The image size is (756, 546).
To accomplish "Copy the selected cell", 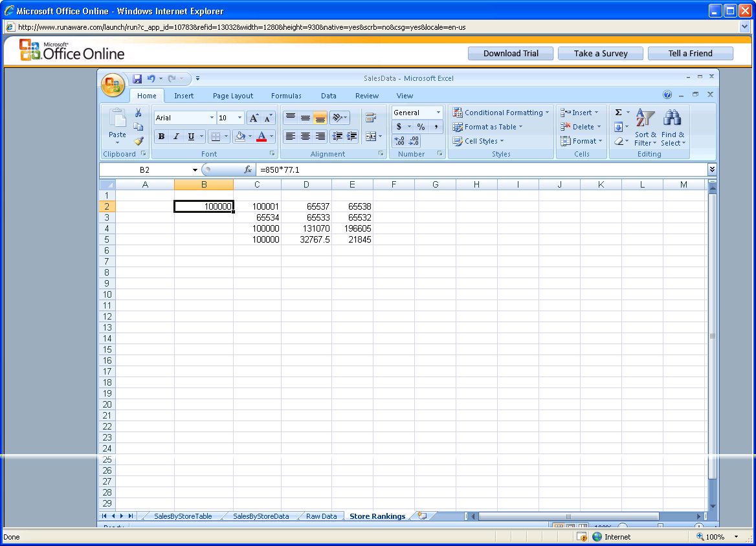I will click(x=139, y=127).
